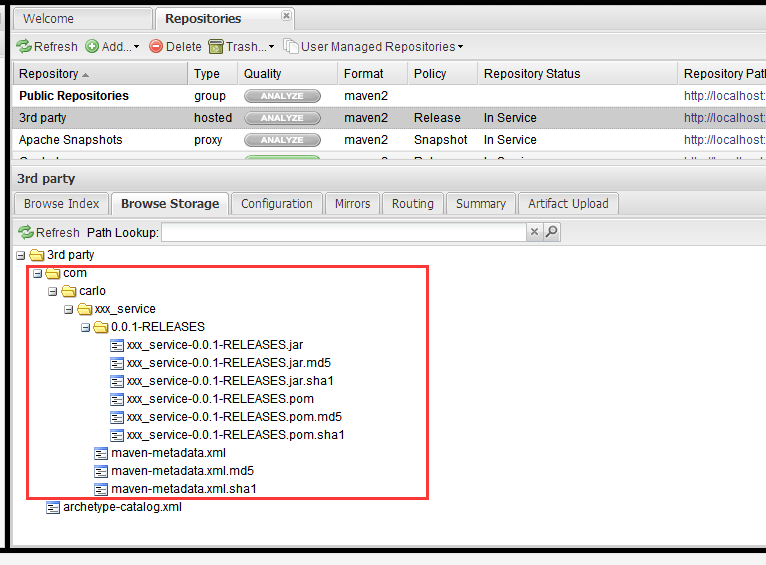Open the Apache Snapshots localhost link
This screenshot has width=766, height=565.
724,140
